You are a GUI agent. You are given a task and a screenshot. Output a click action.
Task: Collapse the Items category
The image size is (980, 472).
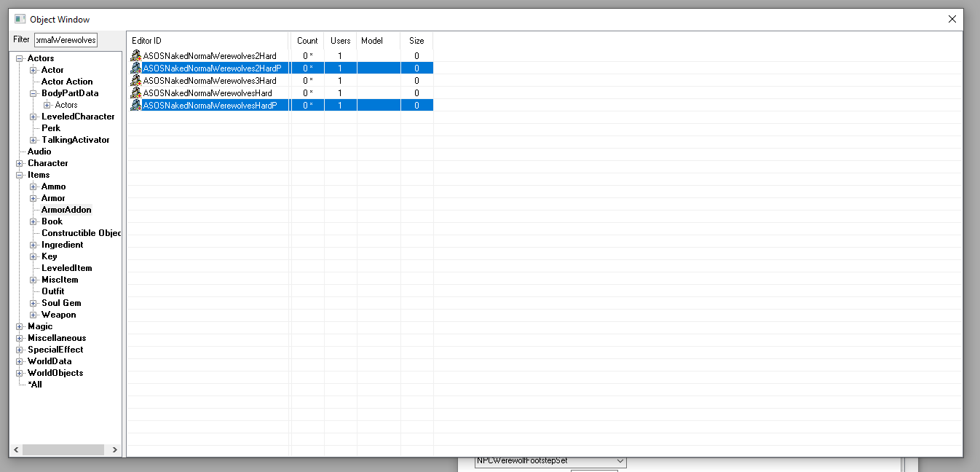click(20, 175)
